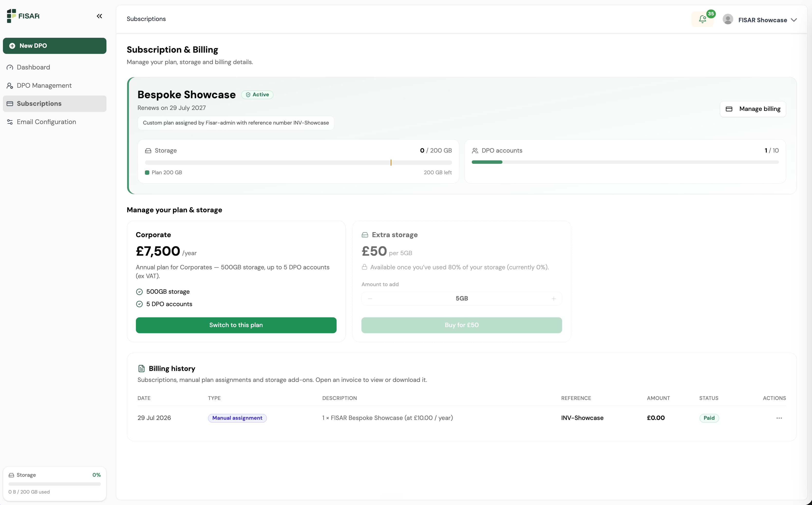Click the AMOUNT column header

pos(659,398)
